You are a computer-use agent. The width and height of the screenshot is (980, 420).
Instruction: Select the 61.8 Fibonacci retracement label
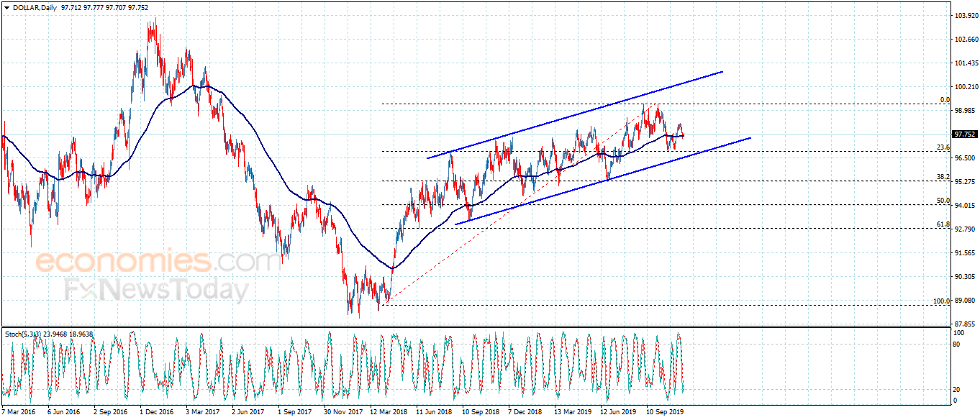[943, 224]
